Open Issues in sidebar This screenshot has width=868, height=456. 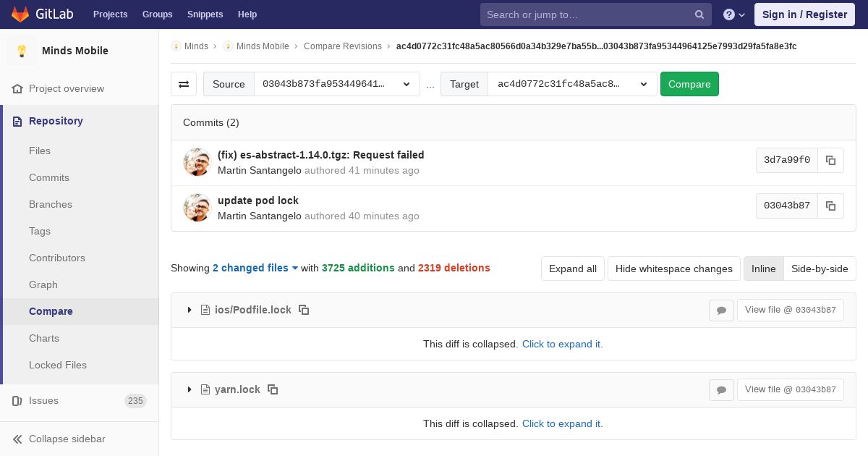point(43,400)
